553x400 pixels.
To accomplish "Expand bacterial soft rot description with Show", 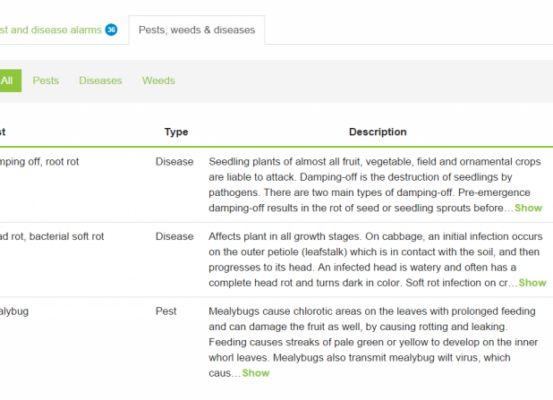I will pos(532,283).
